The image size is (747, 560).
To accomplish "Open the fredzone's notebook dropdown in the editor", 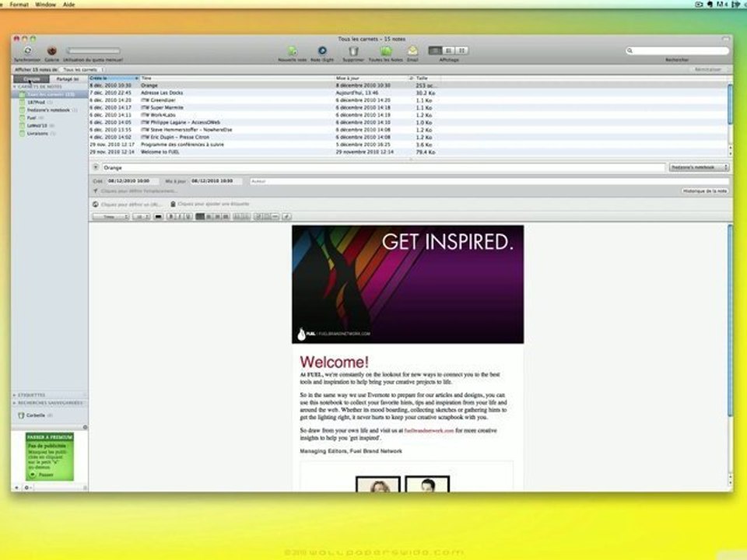I will 699,168.
